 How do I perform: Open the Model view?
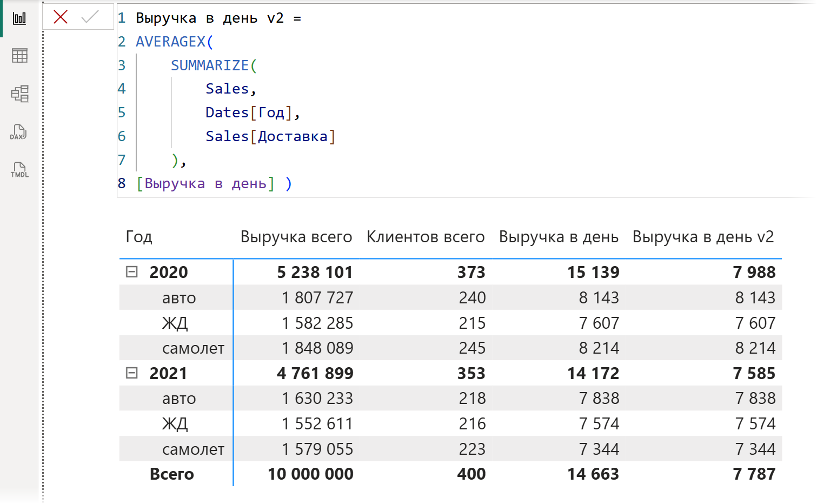point(19,94)
